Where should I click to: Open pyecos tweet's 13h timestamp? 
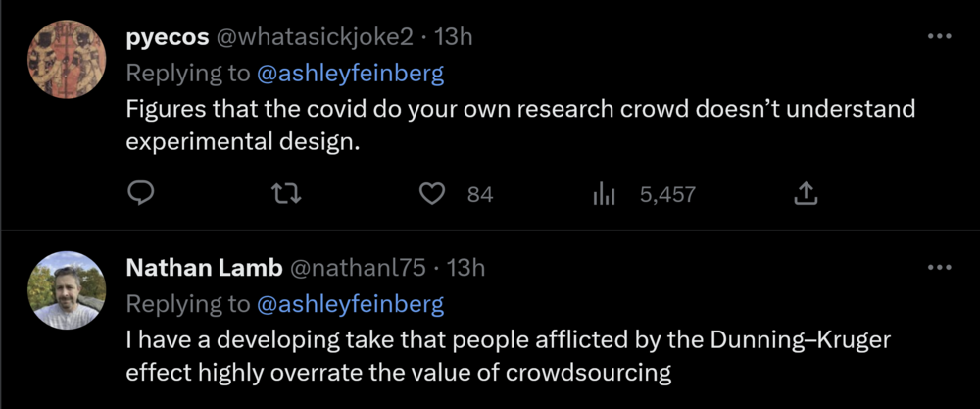(454, 37)
